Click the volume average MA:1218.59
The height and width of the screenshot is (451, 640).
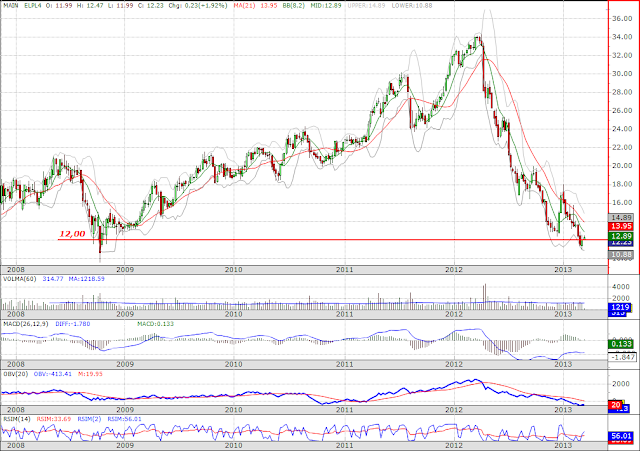[87, 279]
